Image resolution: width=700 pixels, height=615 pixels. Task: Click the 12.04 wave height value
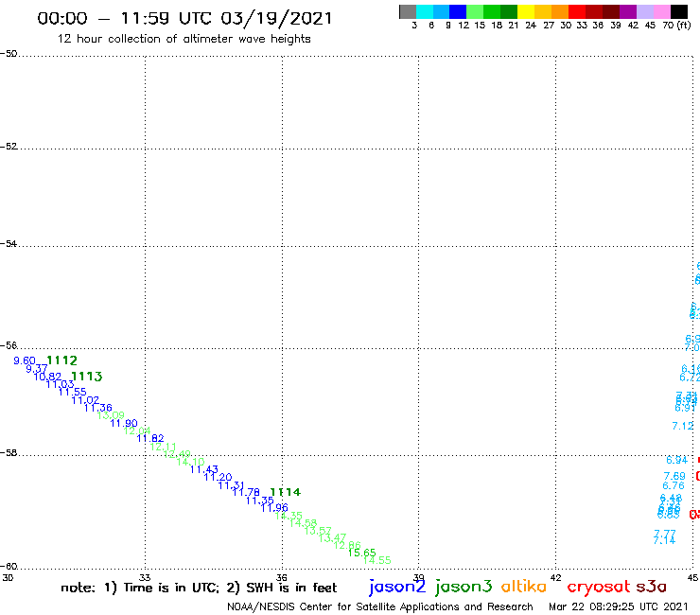[137, 431]
